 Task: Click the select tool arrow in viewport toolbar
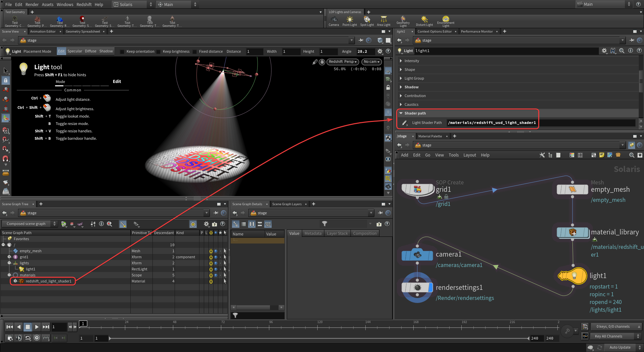click(x=6, y=71)
